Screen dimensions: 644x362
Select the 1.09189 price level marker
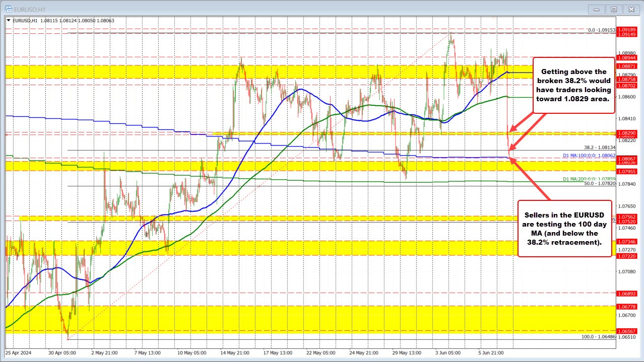(627, 31)
